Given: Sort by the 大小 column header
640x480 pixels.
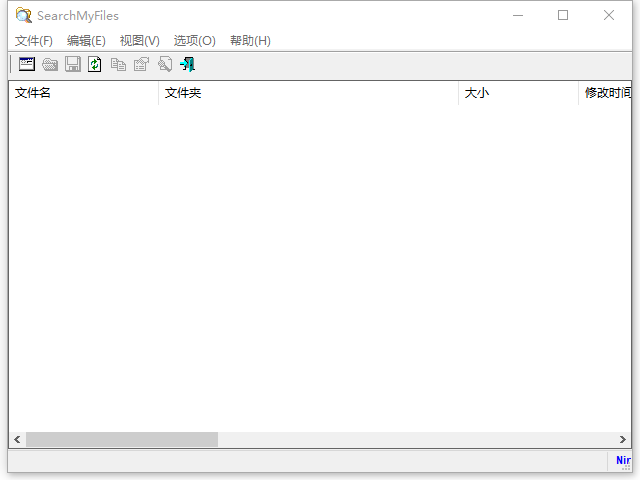Looking at the screenshot, I should [x=518, y=93].
